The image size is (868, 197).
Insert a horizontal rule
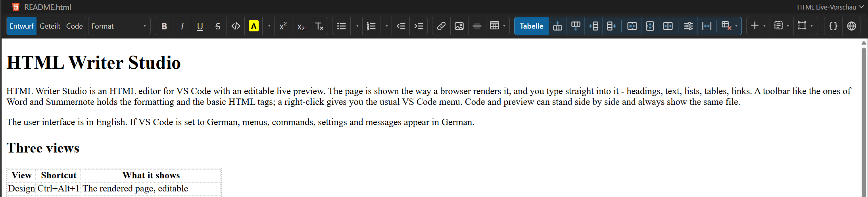(477, 26)
